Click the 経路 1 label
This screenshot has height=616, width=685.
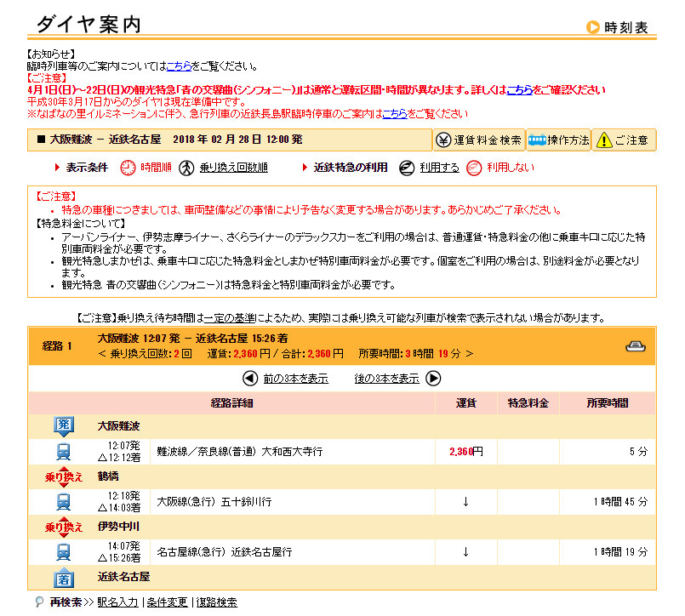[57, 346]
